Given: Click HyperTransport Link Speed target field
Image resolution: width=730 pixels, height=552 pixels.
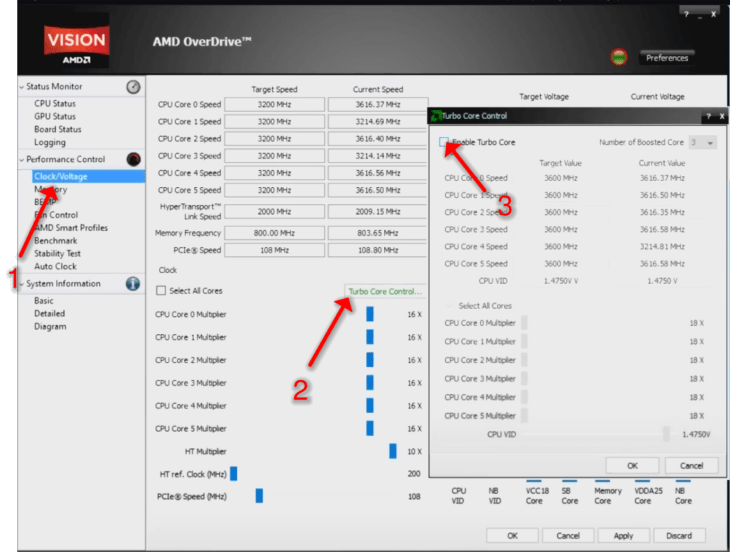Looking at the screenshot, I should pos(274,211).
